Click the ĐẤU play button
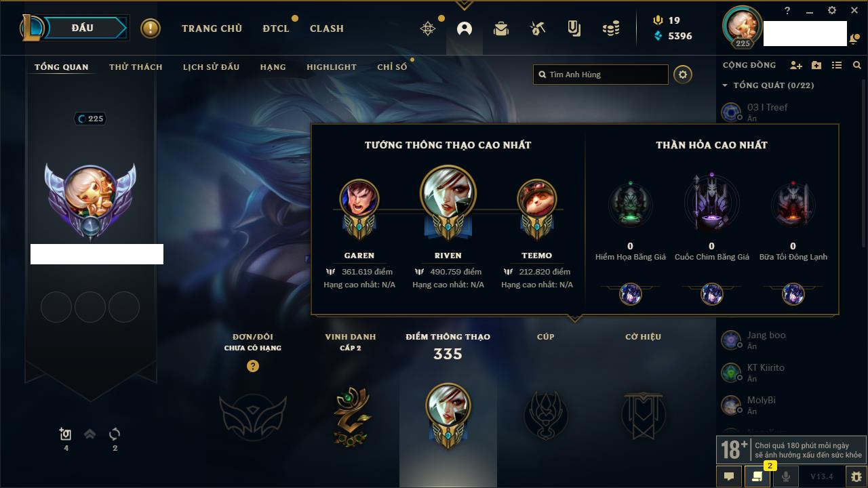868x488 pixels. pyautogui.click(x=83, y=28)
